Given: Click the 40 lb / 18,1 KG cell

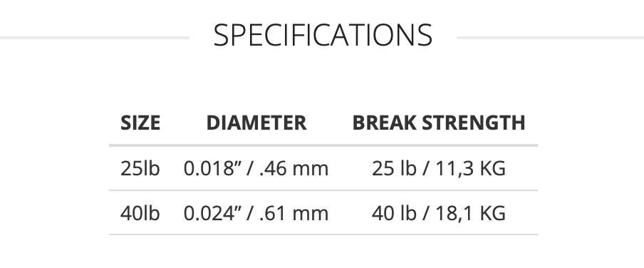Looking at the screenshot, I should pyautogui.click(x=439, y=213).
